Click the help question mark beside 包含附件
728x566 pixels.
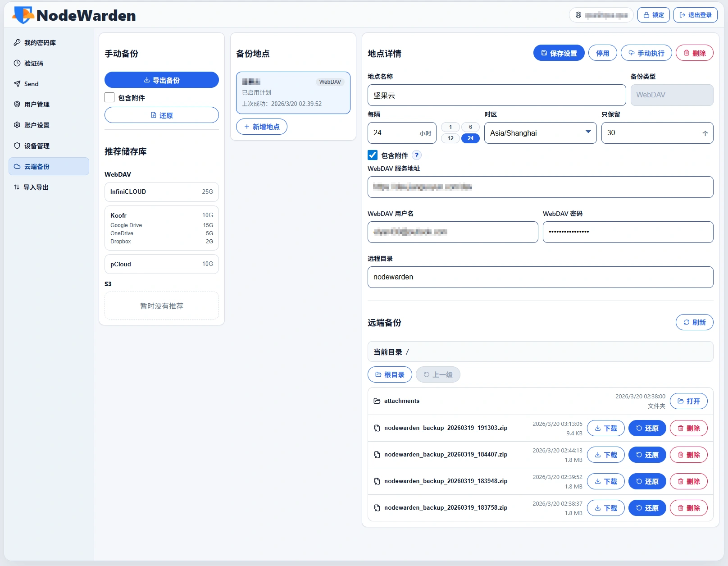(x=417, y=155)
